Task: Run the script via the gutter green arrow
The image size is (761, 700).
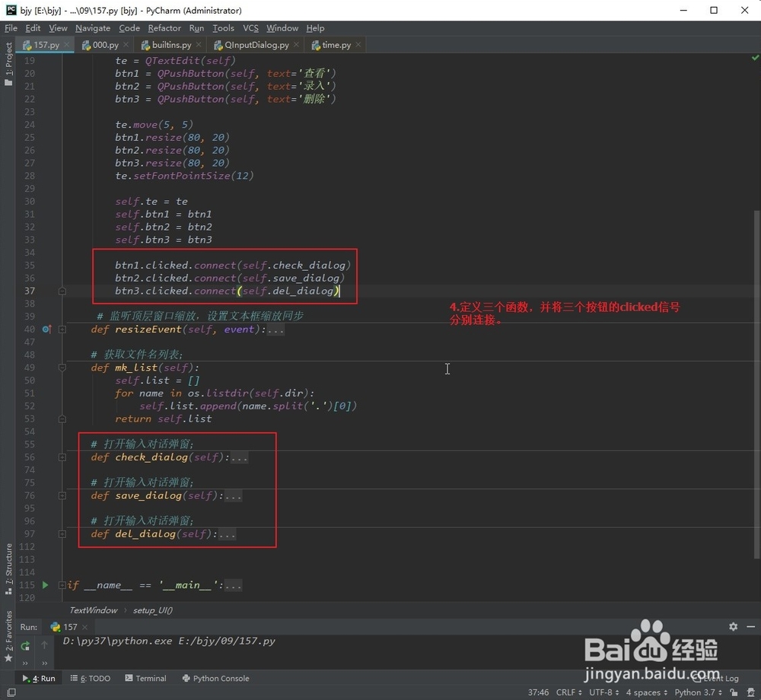Action: click(45, 585)
